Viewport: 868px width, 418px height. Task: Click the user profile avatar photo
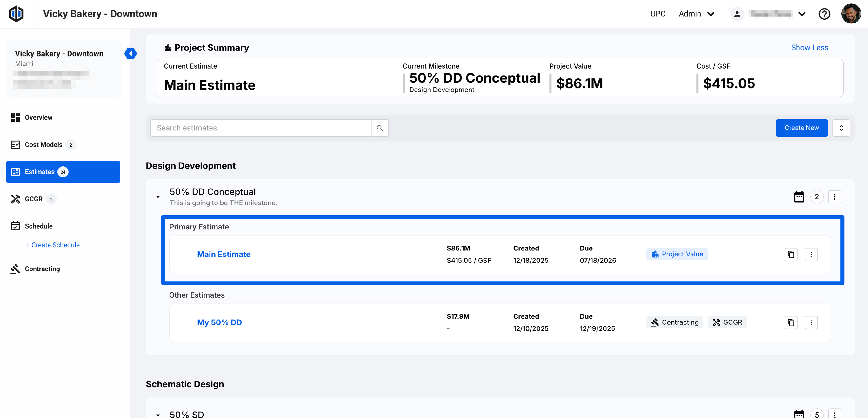click(851, 14)
